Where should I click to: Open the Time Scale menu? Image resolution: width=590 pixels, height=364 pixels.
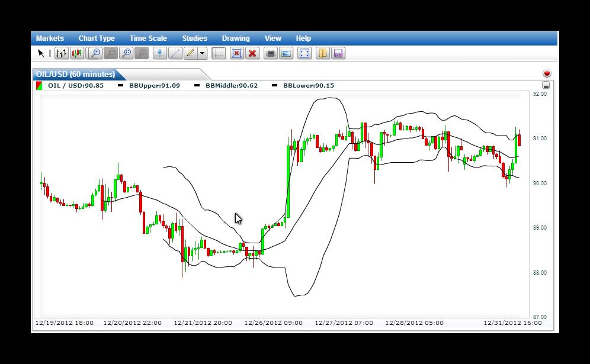tap(148, 38)
